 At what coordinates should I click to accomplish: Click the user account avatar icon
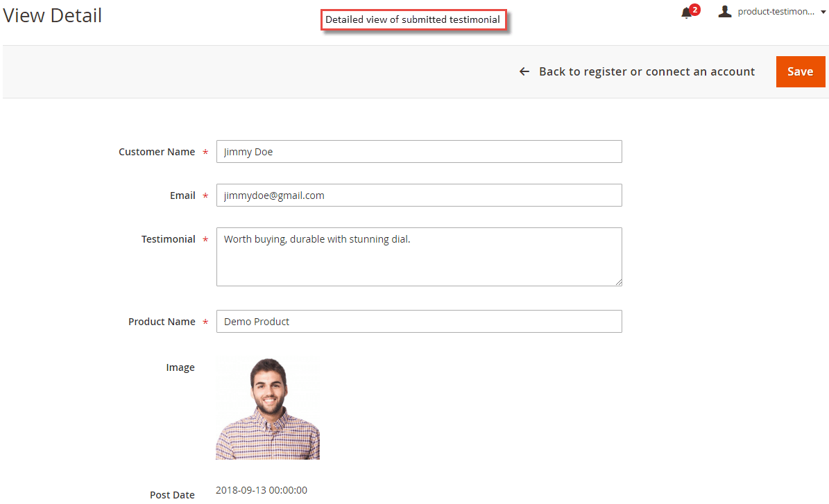click(x=725, y=12)
